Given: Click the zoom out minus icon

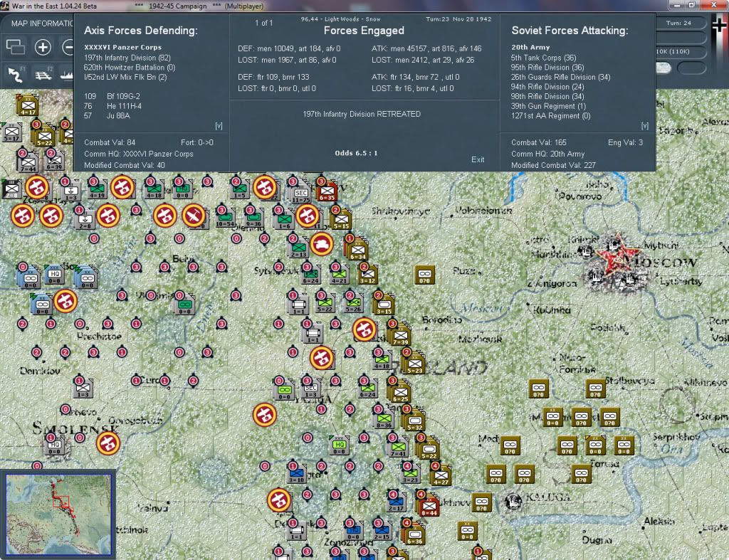Looking at the screenshot, I should pos(68,47).
